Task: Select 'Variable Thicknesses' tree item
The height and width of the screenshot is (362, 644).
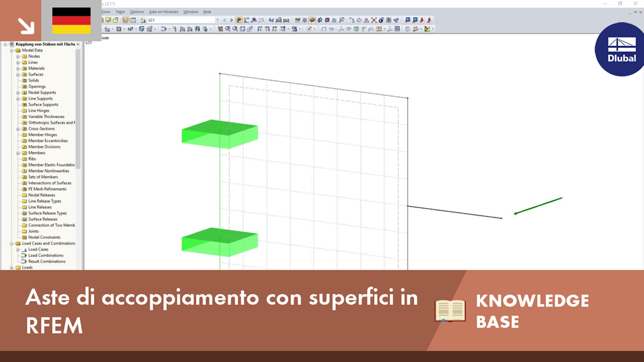Action: click(47, 116)
